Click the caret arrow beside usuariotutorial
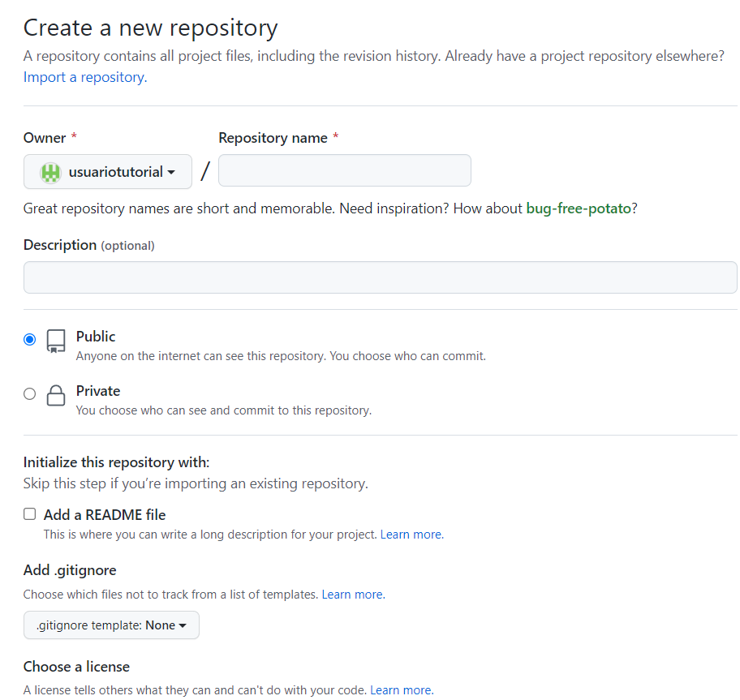The height and width of the screenshot is (700, 740). (171, 173)
